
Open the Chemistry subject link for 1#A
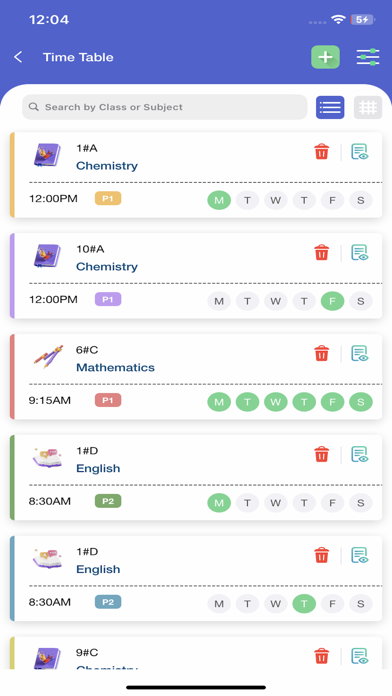[107, 166]
